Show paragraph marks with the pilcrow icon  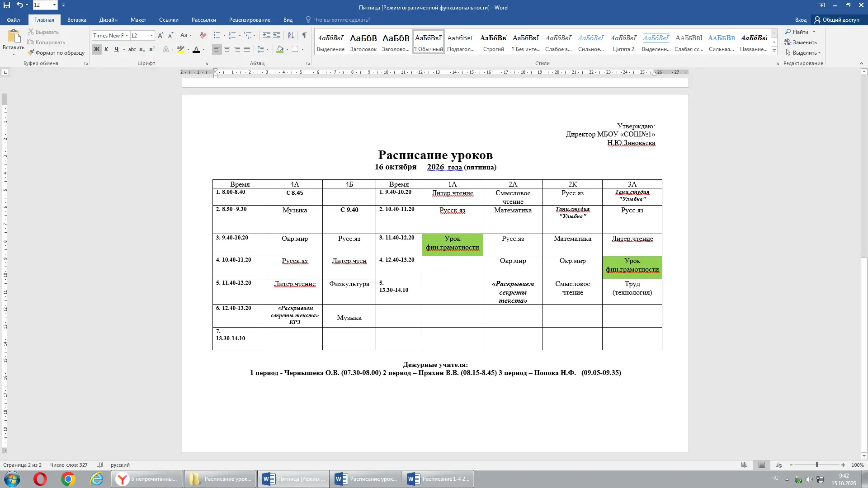tap(305, 35)
